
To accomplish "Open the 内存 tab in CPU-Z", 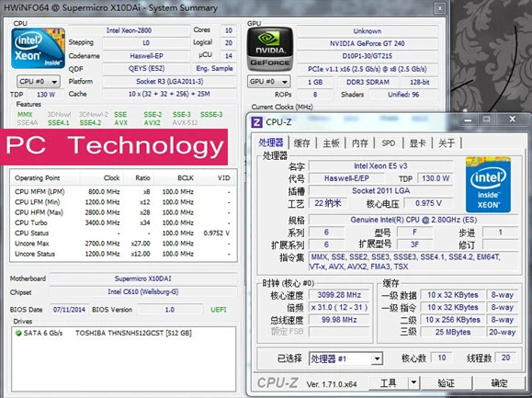I will (360, 143).
